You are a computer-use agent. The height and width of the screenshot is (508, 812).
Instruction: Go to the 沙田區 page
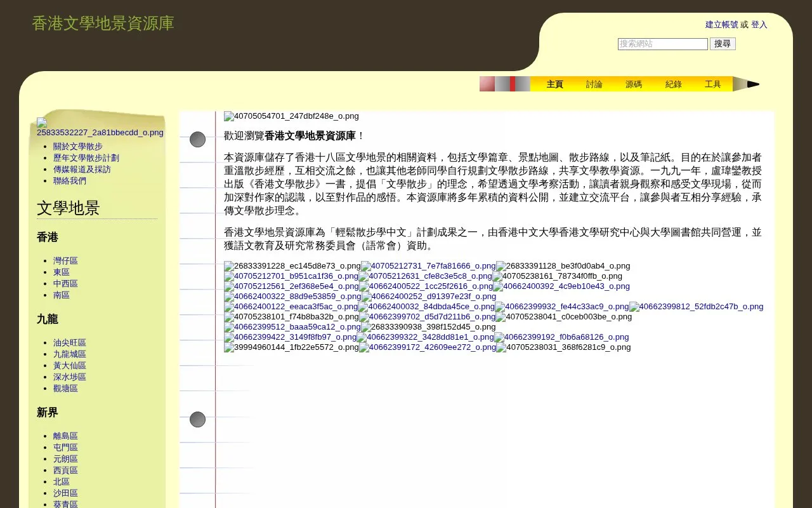pos(65,493)
